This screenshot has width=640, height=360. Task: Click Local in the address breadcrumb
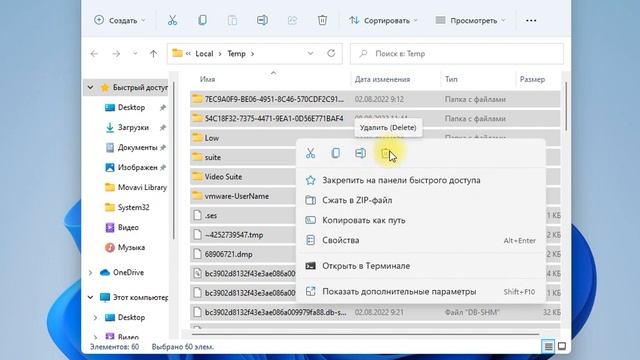pos(204,53)
